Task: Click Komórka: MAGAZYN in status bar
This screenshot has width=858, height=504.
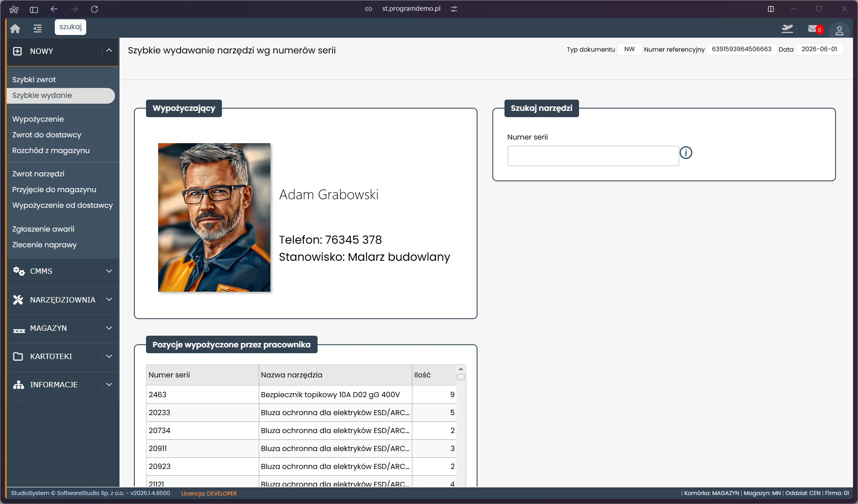Action: click(712, 493)
